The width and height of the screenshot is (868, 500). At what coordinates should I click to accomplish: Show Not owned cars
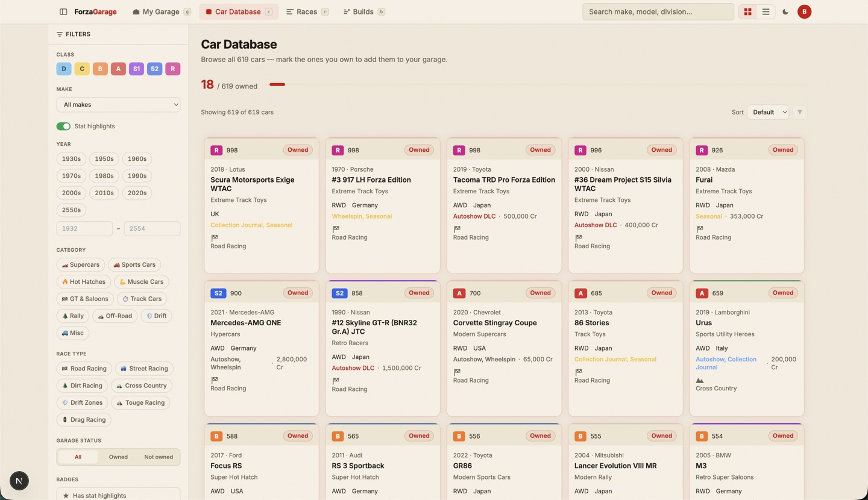coord(159,457)
